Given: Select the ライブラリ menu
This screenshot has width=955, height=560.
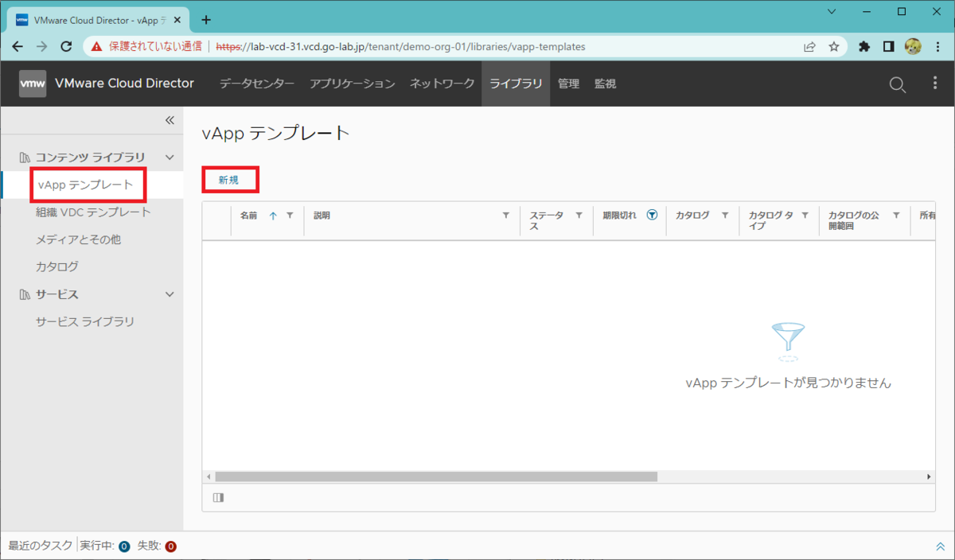Looking at the screenshot, I should coord(516,84).
